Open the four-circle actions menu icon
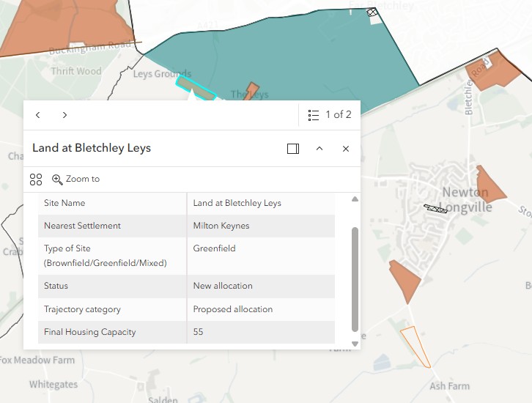The height and width of the screenshot is (403, 532). click(x=36, y=180)
